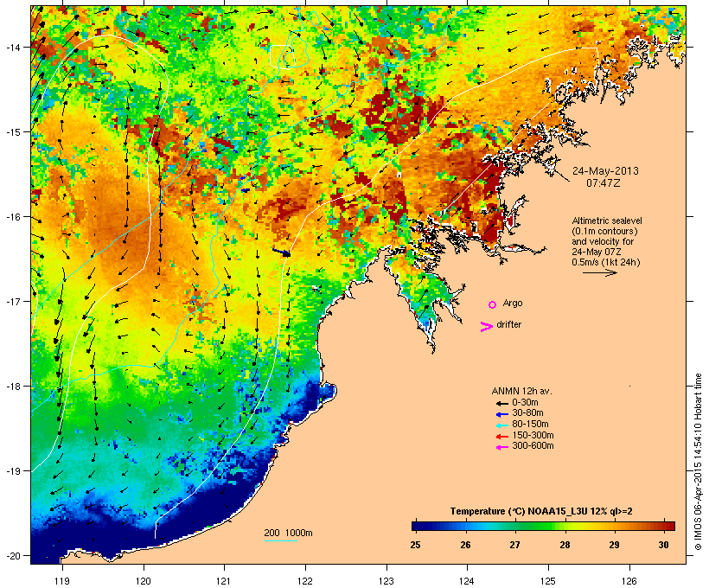Click the colorbar tick label 28
This screenshot has height=588, width=709.
tap(565, 545)
